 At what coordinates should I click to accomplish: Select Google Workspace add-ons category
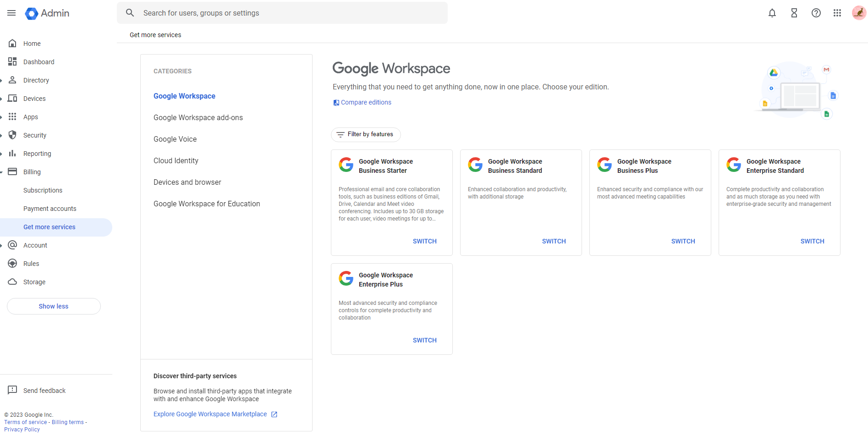coord(198,117)
